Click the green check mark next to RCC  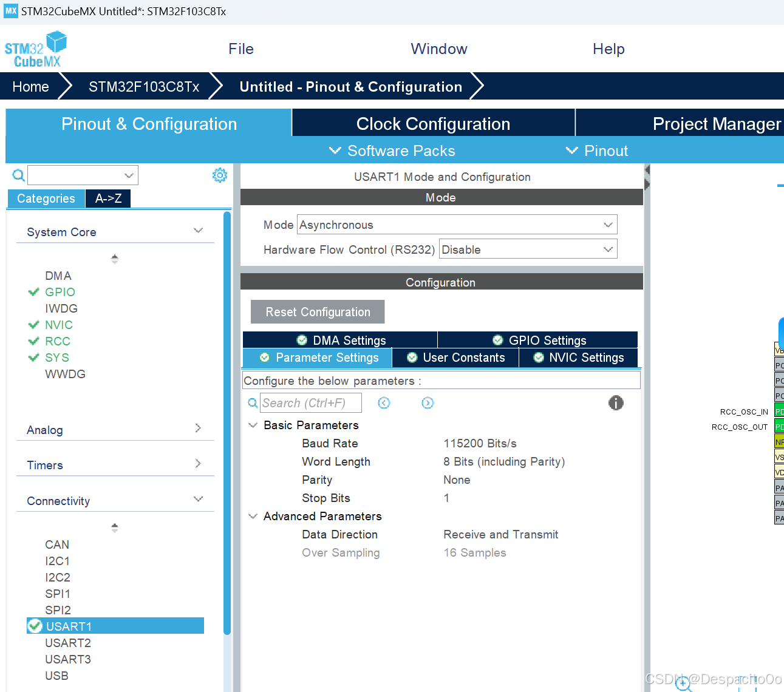(34, 341)
